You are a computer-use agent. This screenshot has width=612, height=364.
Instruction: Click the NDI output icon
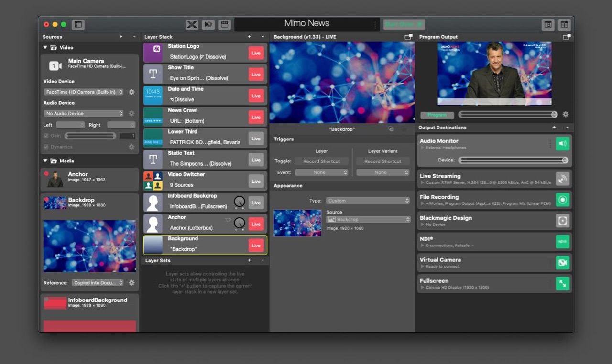563,242
